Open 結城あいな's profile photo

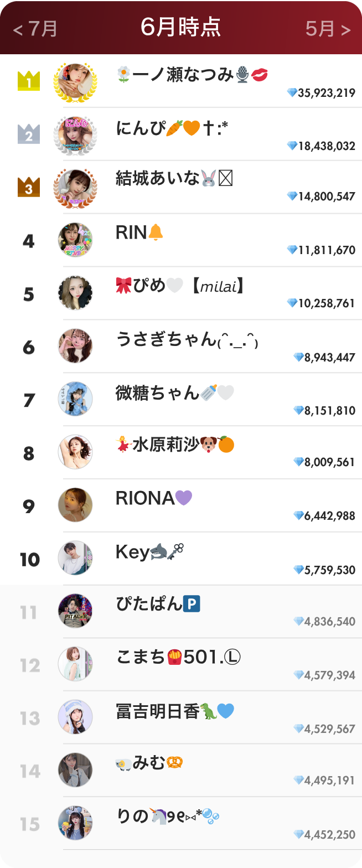[76, 187]
